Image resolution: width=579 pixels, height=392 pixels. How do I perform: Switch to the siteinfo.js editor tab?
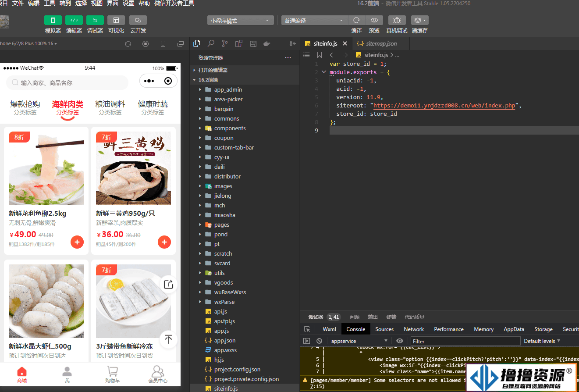[325, 44]
